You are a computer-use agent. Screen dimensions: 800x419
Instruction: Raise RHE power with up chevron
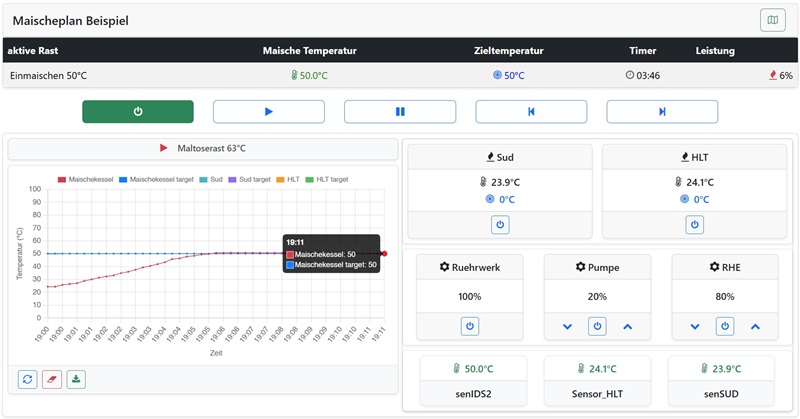point(755,326)
